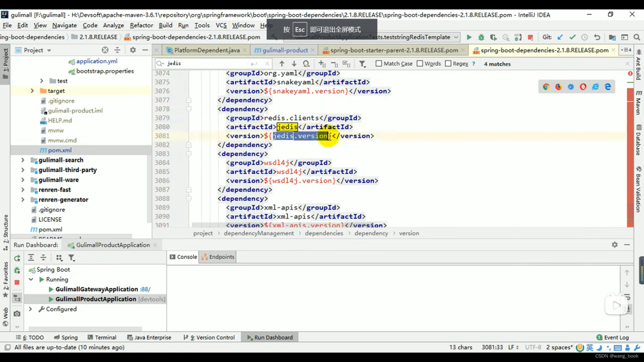The image size is (644, 362).
Task: Update project via Git blue arrow
Action: (560, 37)
